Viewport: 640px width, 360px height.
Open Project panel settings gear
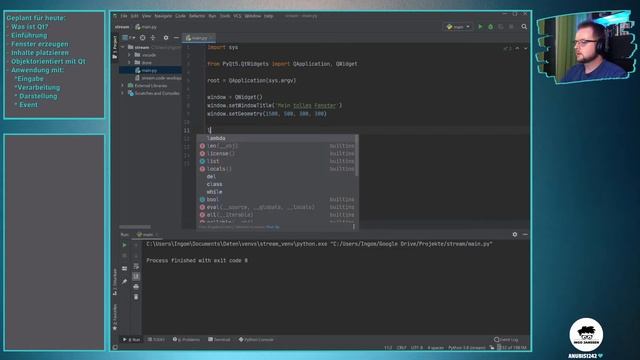pyautogui.click(x=166, y=38)
